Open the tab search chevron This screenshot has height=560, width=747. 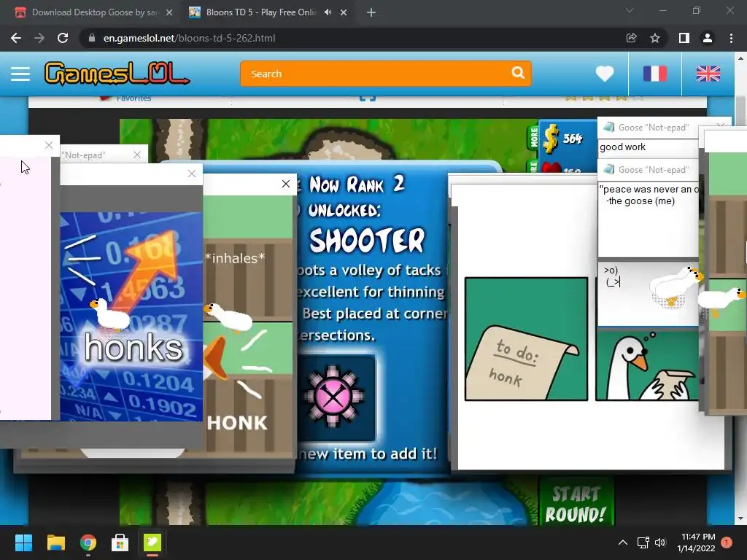click(630, 10)
